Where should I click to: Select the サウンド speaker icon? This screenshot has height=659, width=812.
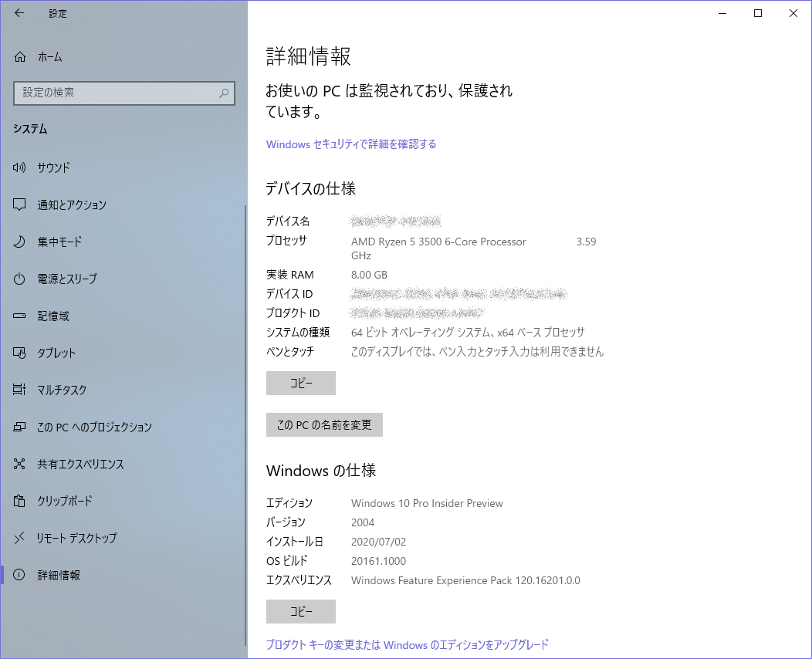[19, 167]
